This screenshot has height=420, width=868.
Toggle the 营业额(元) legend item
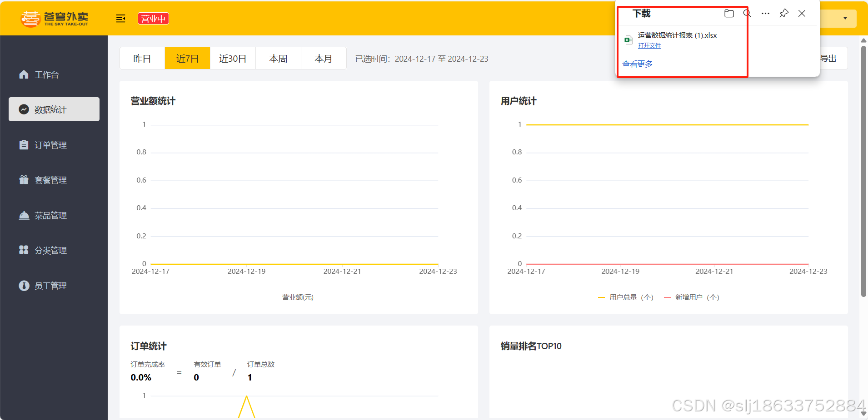[x=298, y=297]
